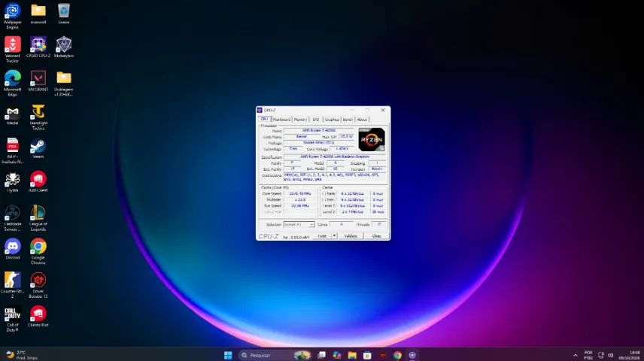Select the Counter-Strike 2 desktop shortcut
The height and width of the screenshot is (361, 644).
click(x=12, y=285)
